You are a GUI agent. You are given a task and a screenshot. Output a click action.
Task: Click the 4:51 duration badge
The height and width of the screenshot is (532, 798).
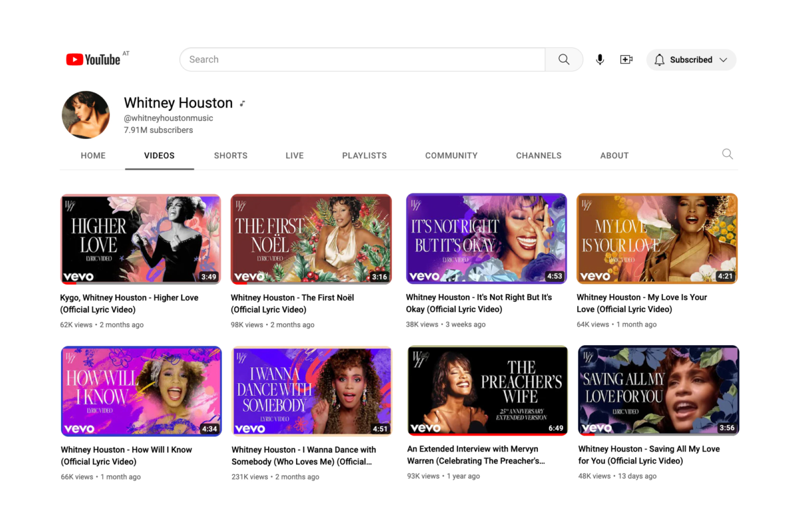tap(380, 429)
